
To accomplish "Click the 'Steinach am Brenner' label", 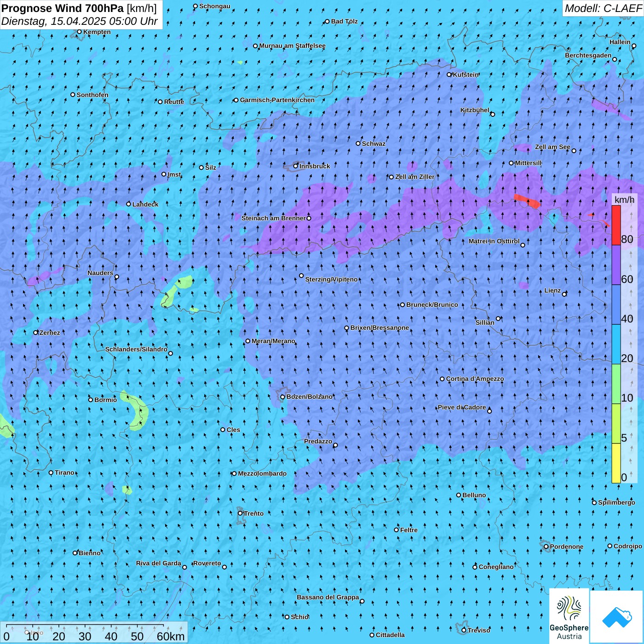I will [274, 218].
